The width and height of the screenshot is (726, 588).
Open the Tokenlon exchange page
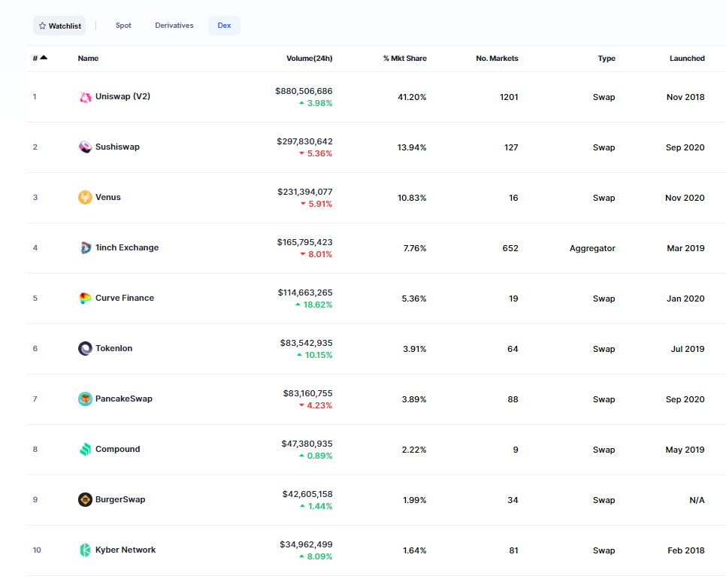(114, 348)
